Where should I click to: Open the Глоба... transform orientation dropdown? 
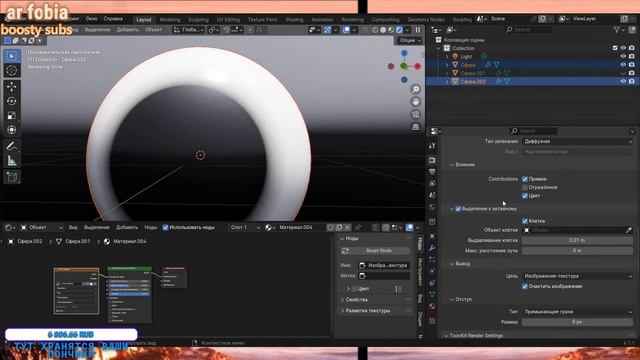(x=189, y=30)
